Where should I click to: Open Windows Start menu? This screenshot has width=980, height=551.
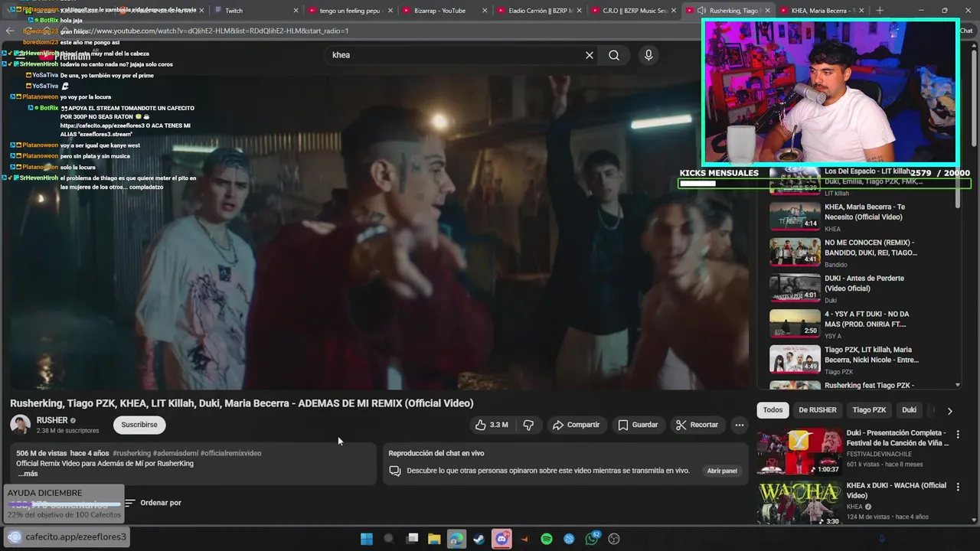click(x=367, y=539)
